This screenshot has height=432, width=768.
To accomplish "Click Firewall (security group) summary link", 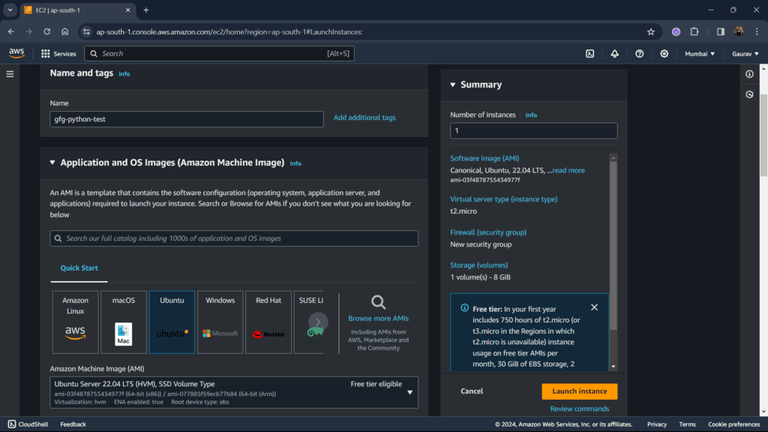I will (x=488, y=232).
